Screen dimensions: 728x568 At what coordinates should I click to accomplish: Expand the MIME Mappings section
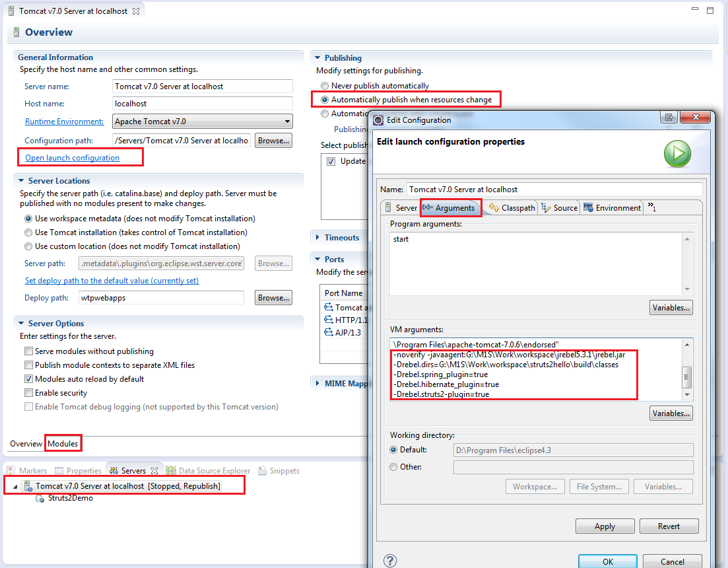tap(317, 383)
